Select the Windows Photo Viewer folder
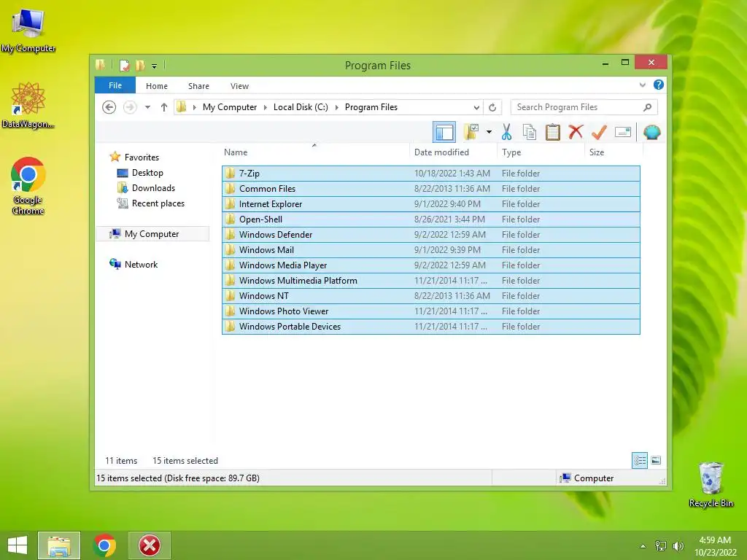747x560 pixels. [x=430, y=311]
